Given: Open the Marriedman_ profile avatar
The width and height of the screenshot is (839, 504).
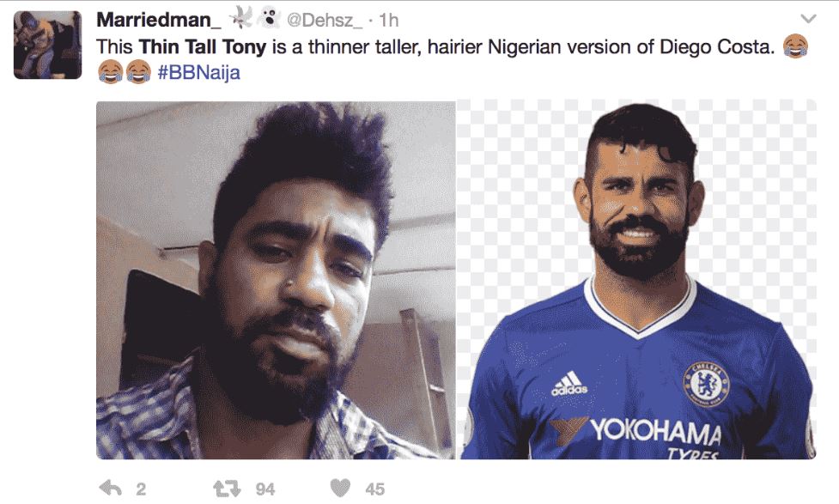Looking at the screenshot, I should pyautogui.click(x=46, y=46).
